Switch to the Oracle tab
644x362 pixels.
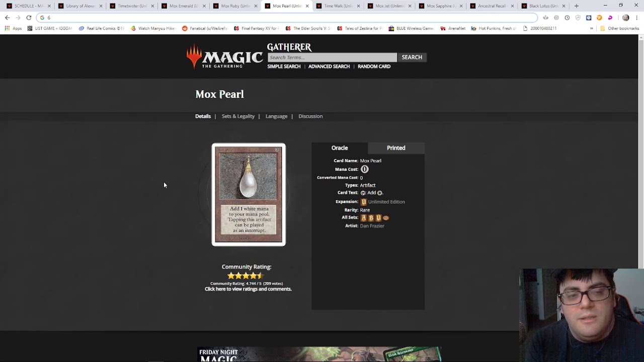pyautogui.click(x=340, y=148)
